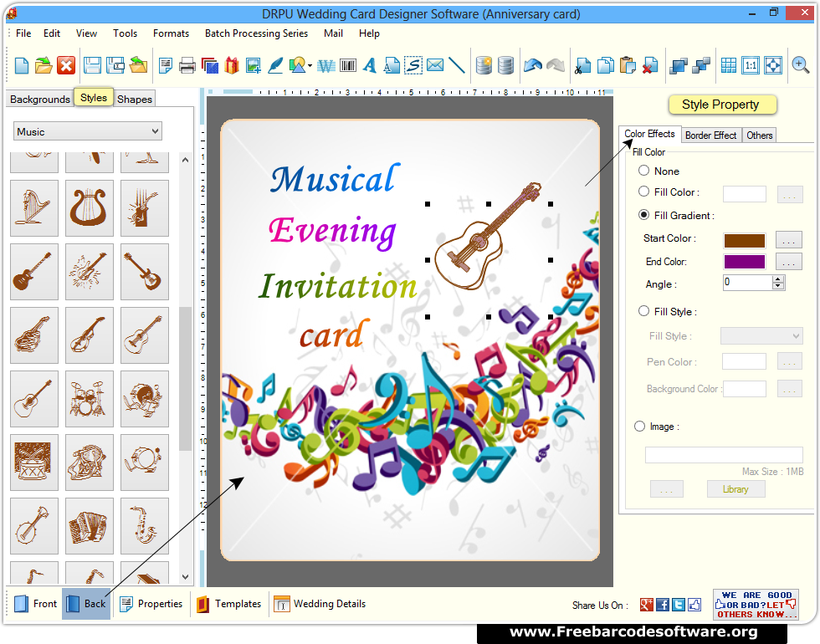
Task: Select the line drawing tool icon
Action: 457,65
